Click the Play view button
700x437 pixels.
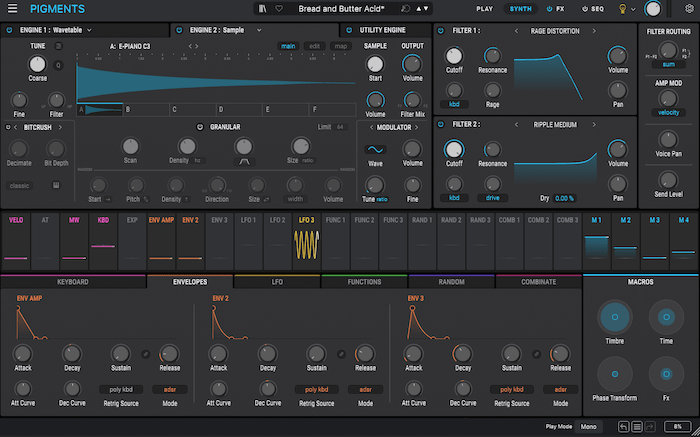pyautogui.click(x=484, y=9)
